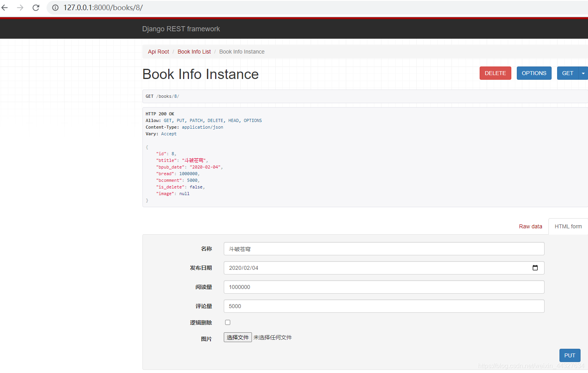
Task: Click the browser forward arrow
Action: click(20, 7)
